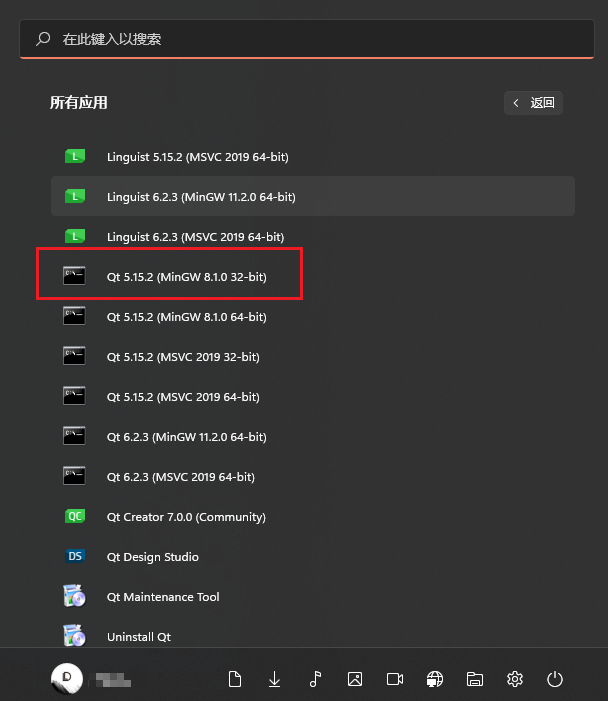Click the green QC Qt Creator icon
608x701 pixels.
(75, 516)
